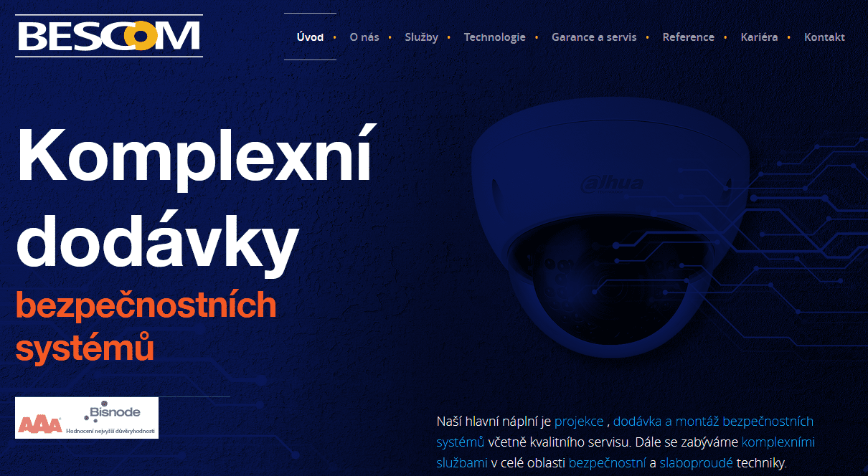Open the Kariéra page
Image resolution: width=868 pixels, height=476 pixels.
coord(759,37)
